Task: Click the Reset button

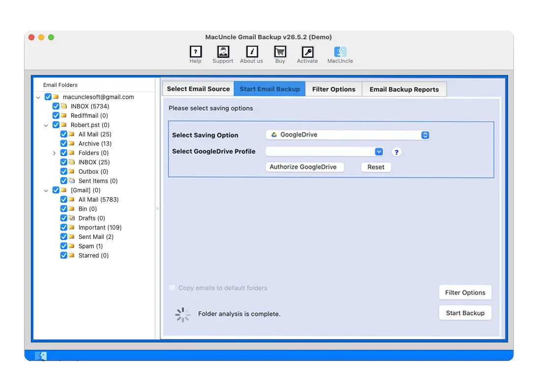Action: pyautogui.click(x=376, y=167)
